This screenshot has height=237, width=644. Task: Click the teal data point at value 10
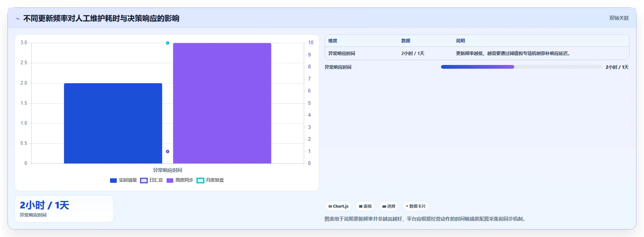tap(168, 43)
